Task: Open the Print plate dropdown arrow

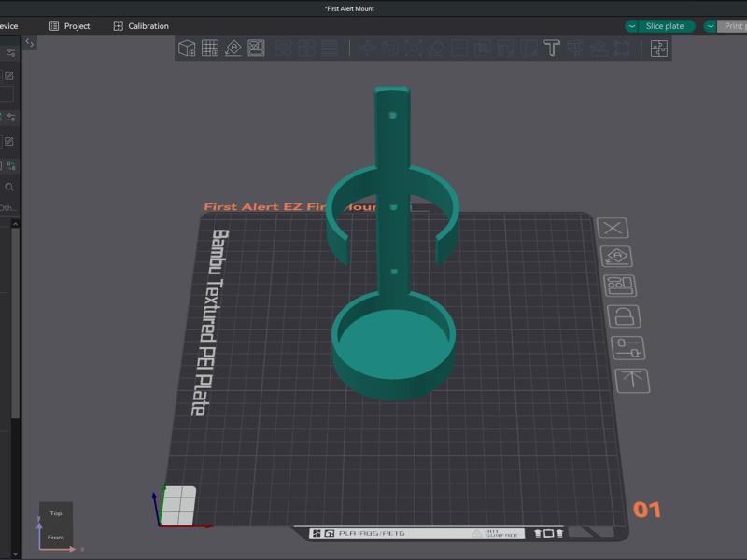Action: [x=711, y=26]
